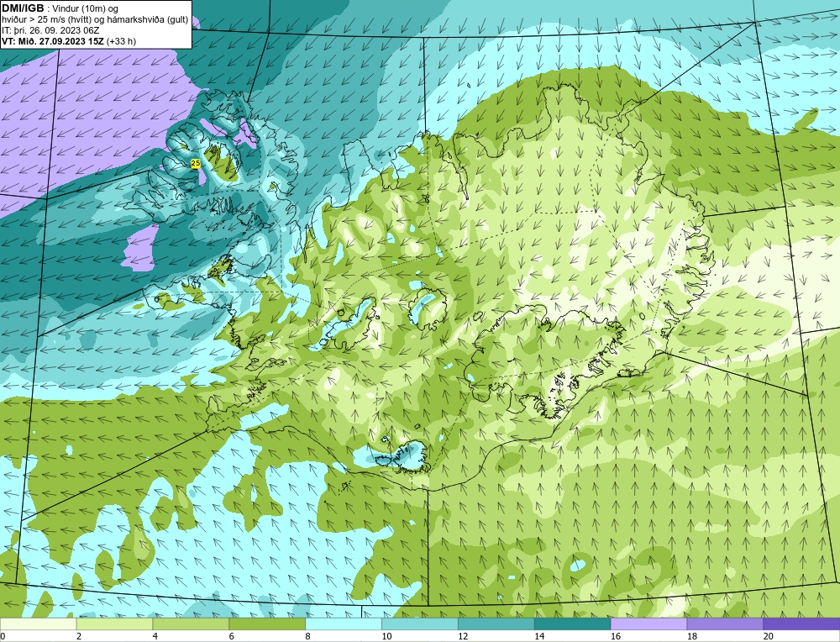Click the legend label '14'

coord(539,636)
